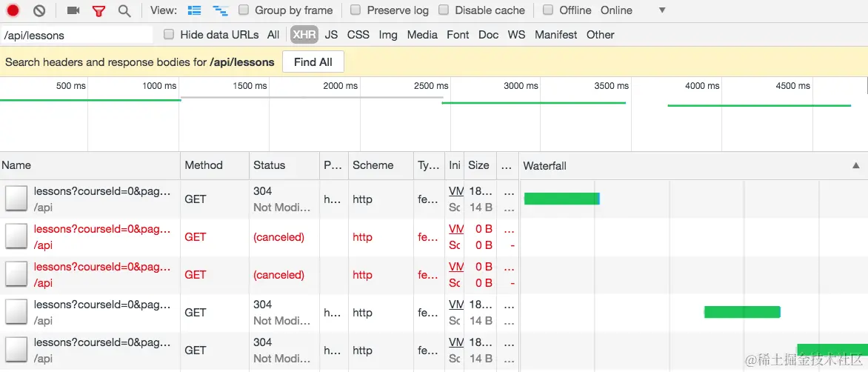The width and height of the screenshot is (868, 372).
Task: Open the Online throttling dropdown
Action: pyautogui.click(x=616, y=10)
